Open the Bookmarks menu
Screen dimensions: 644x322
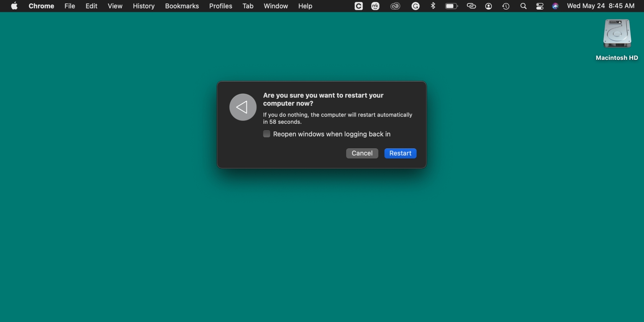[182, 6]
